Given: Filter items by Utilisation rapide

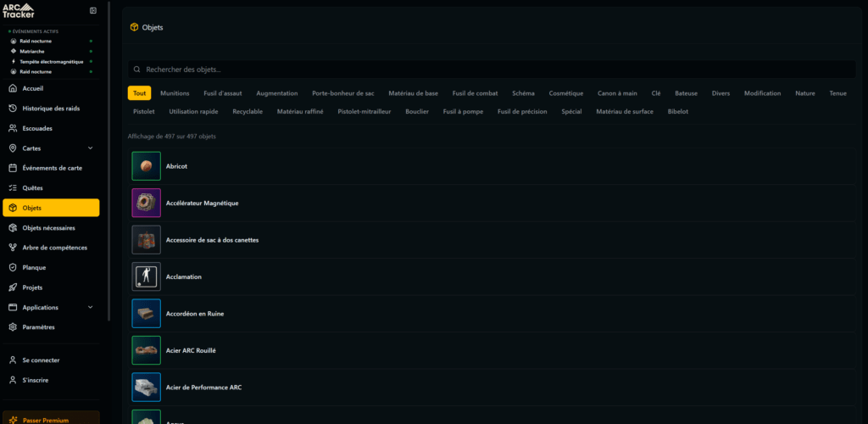Looking at the screenshot, I should tap(194, 112).
